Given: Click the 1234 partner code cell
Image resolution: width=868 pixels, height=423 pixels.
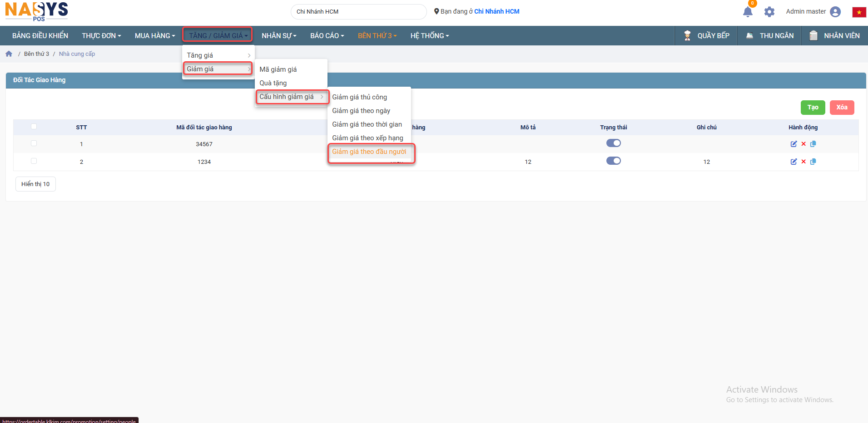Looking at the screenshot, I should [x=204, y=162].
